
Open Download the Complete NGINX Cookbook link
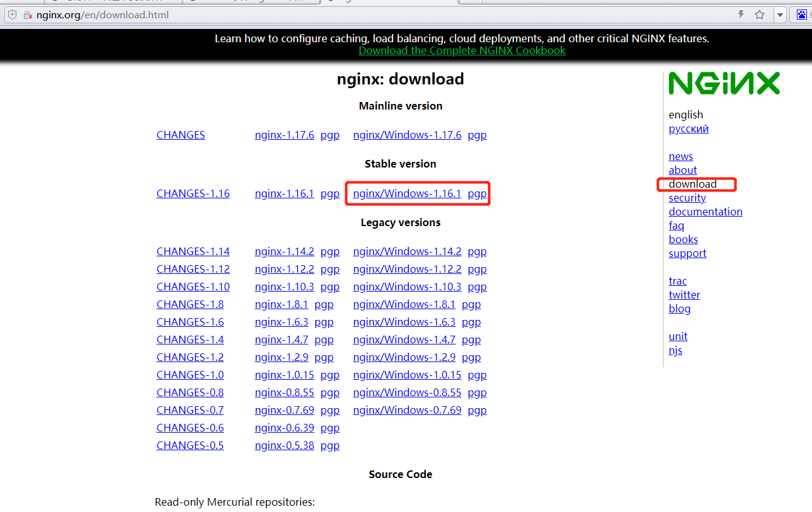pyautogui.click(x=462, y=50)
